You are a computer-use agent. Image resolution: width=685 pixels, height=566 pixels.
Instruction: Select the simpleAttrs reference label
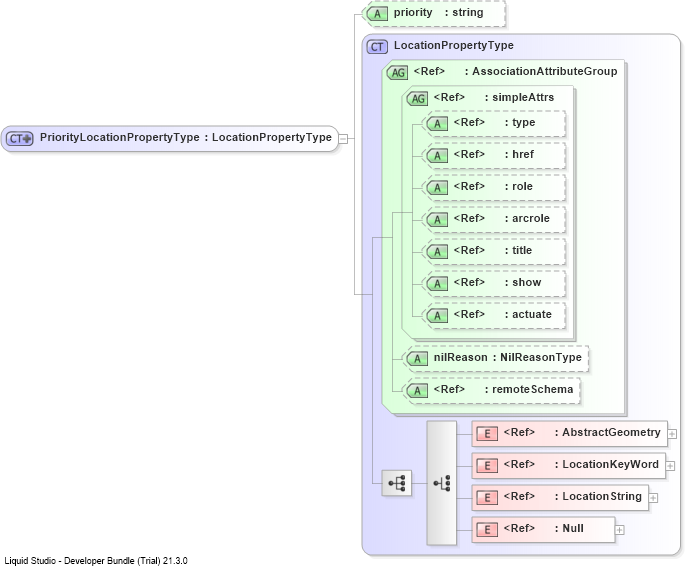click(494, 97)
